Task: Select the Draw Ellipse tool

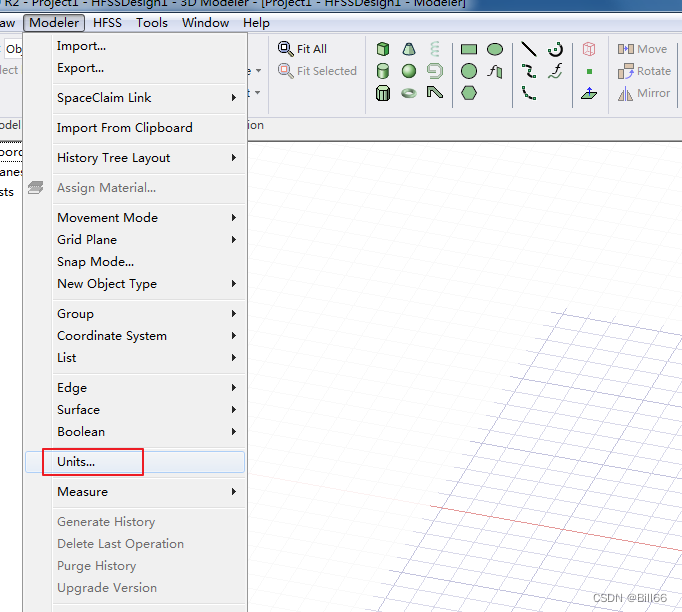Action: [495, 49]
